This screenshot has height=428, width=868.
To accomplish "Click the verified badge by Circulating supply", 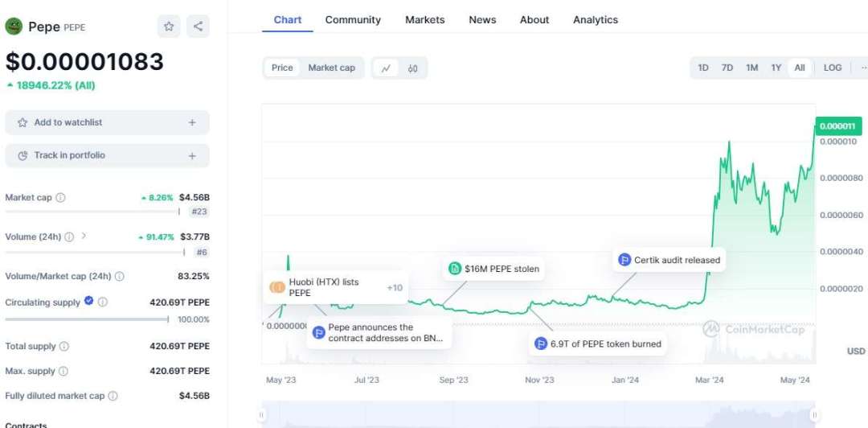I will (x=89, y=302).
